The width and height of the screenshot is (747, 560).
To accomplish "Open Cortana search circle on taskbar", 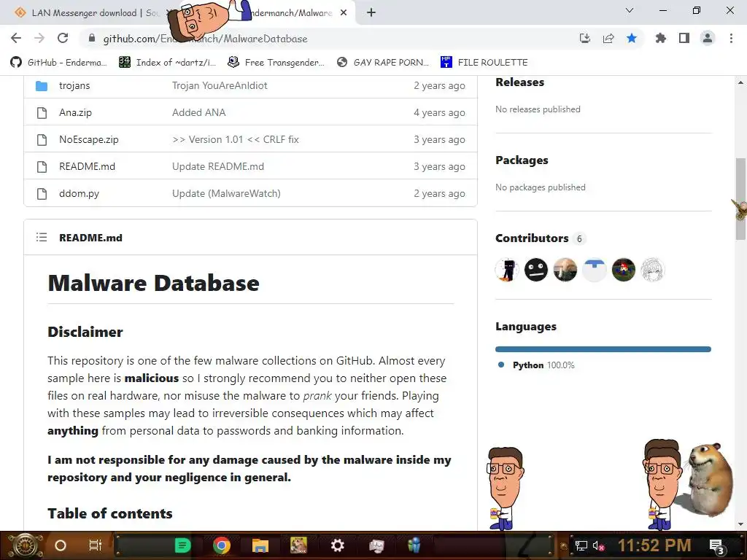I will pos(61,545).
